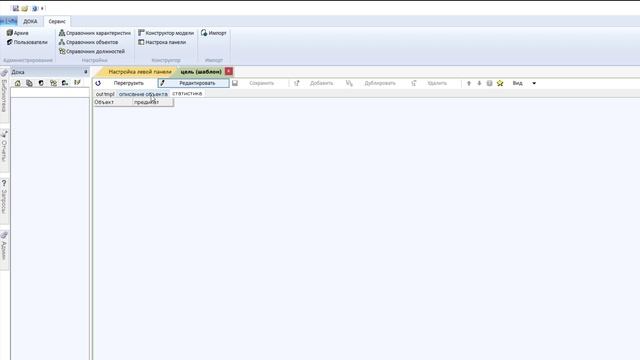Open the blue application menu tab
Image resolution: width=640 pixels, height=360 pixels.
pos(9,21)
